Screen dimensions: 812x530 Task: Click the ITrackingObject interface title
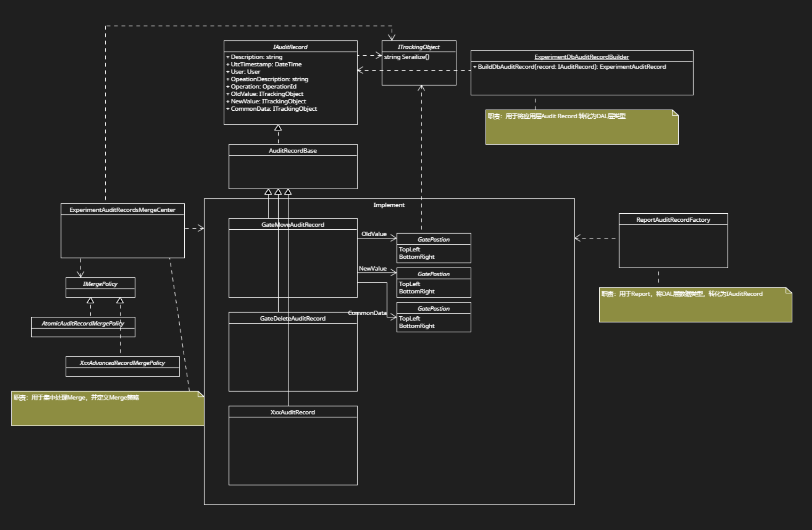pos(419,47)
